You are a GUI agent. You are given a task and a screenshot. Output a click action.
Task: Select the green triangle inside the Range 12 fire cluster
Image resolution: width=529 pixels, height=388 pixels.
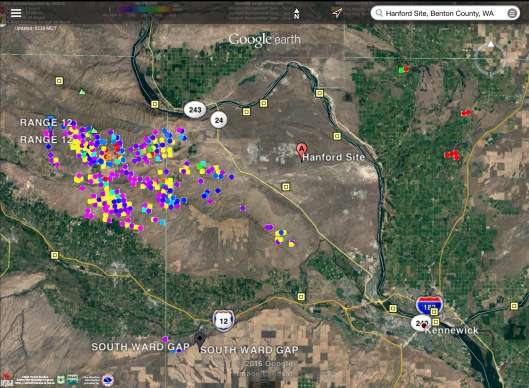pos(94,130)
